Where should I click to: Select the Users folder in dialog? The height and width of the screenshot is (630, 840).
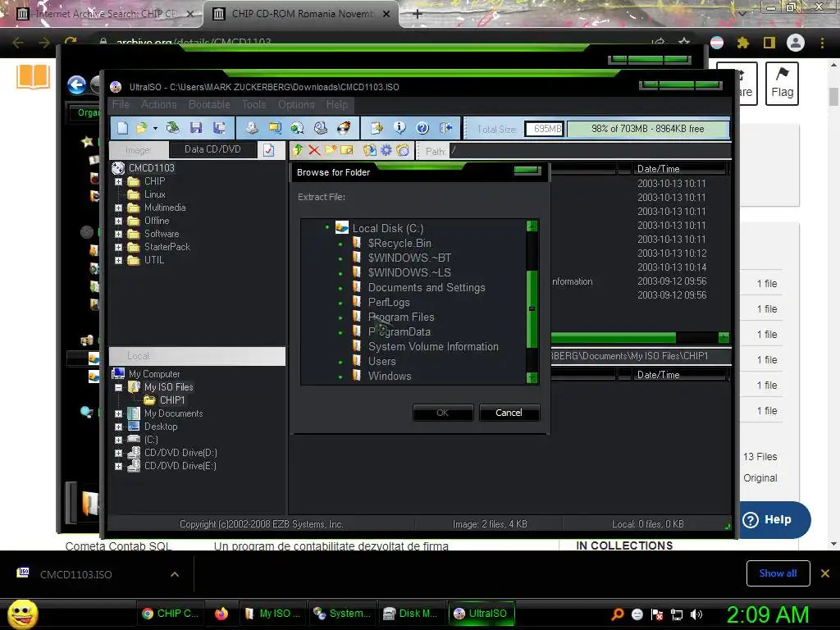pos(381,362)
